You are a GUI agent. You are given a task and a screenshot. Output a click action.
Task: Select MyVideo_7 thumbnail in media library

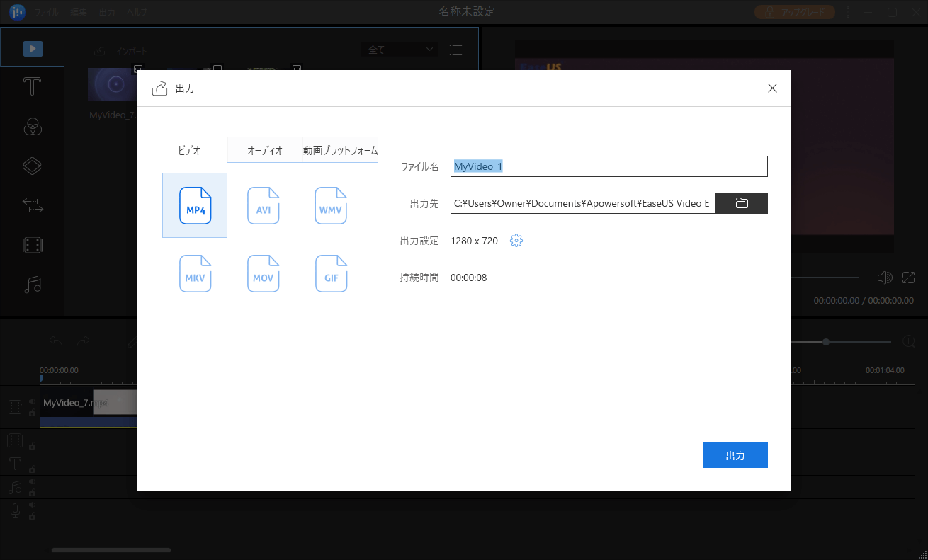click(x=112, y=84)
